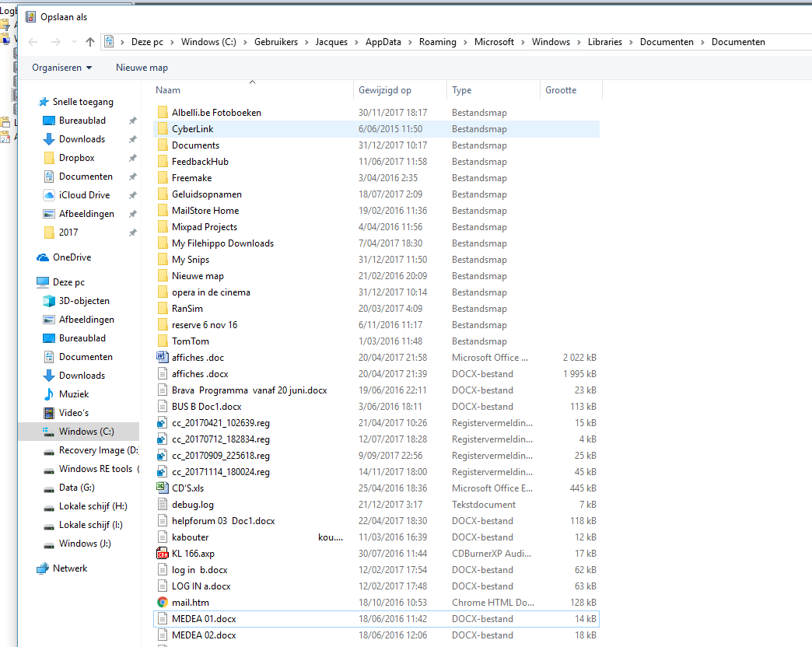Click Gebruikers in the address path

[x=276, y=42]
